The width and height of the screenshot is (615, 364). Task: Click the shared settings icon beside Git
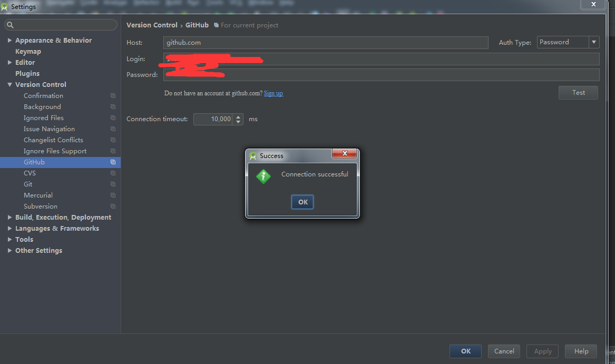click(113, 184)
